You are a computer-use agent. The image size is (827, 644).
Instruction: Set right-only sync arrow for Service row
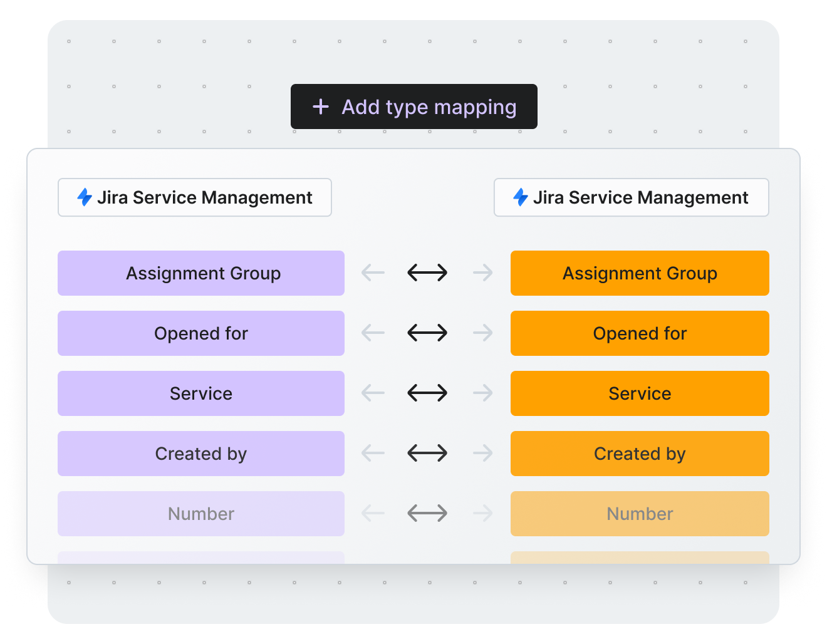tap(482, 393)
